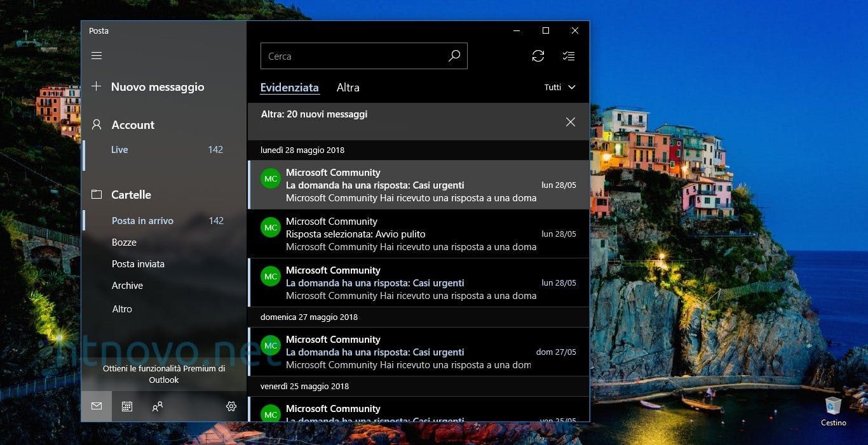Dismiss the 'Altra: 20 nuovi messaggi' notification
Image resolution: width=868 pixels, height=445 pixels.
[570, 121]
